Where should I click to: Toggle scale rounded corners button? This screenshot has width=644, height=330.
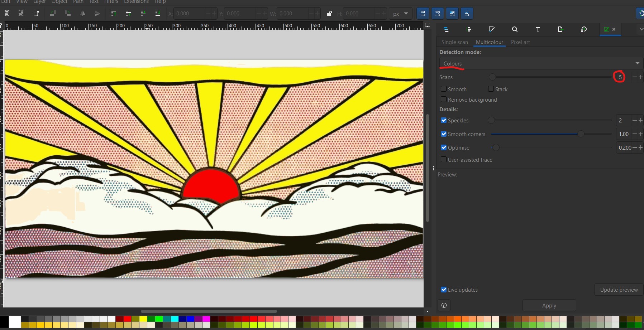[x=438, y=14]
